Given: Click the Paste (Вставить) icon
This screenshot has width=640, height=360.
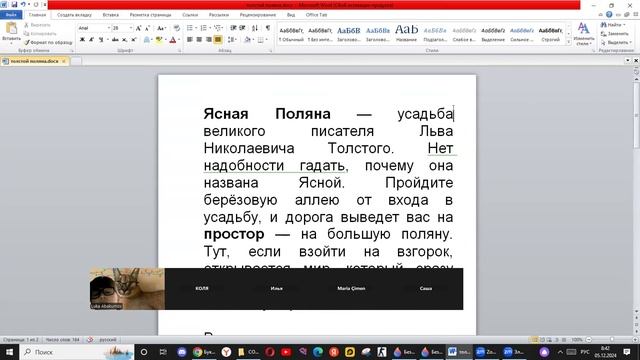Looking at the screenshot, I should tap(11, 29).
